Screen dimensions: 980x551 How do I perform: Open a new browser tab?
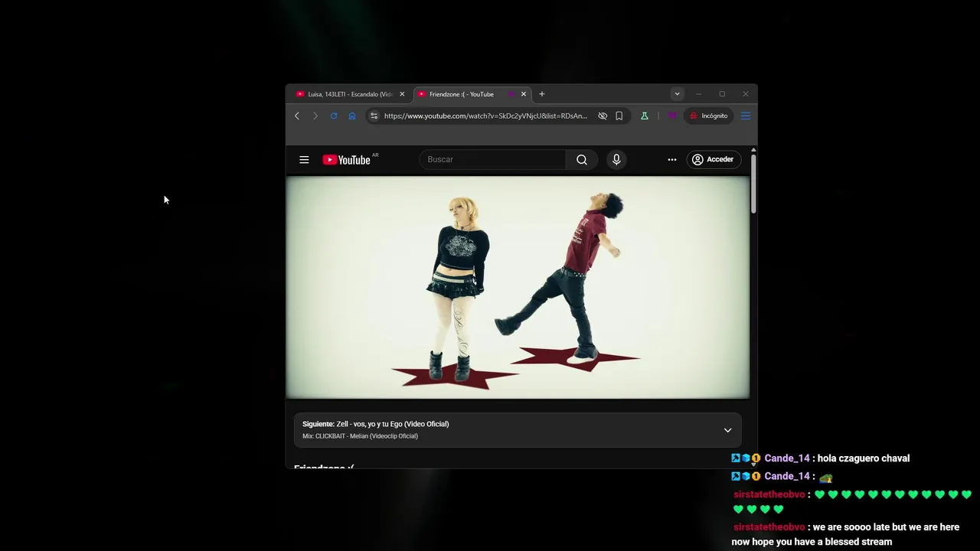[542, 94]
